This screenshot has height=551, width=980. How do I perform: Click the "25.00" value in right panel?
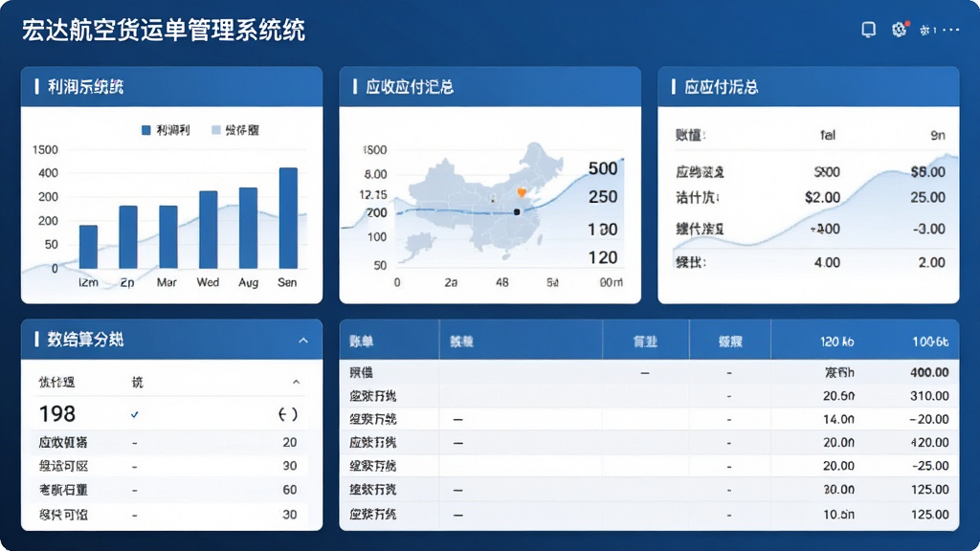click(x=928, y=198)
